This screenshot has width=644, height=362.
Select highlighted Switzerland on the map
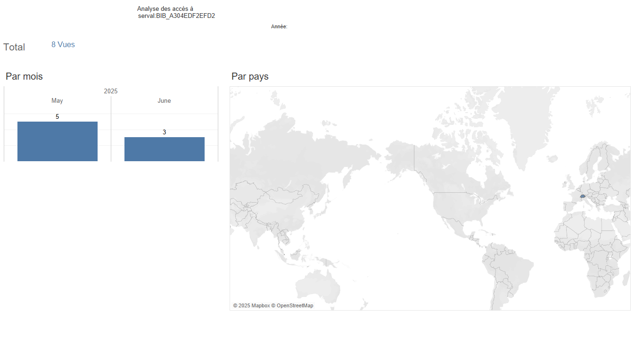click(x=583, y=196)
